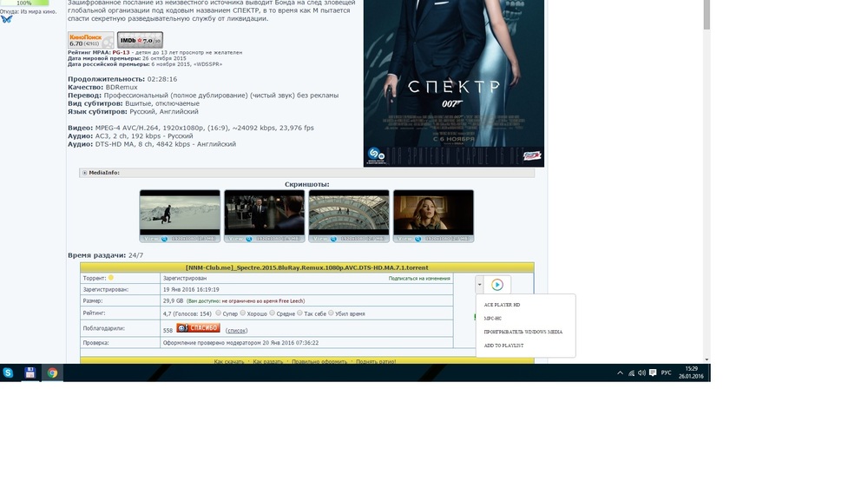Click the floppy disk taskbar icon
This screenshot has width=868, height=488.
(30, 373)
